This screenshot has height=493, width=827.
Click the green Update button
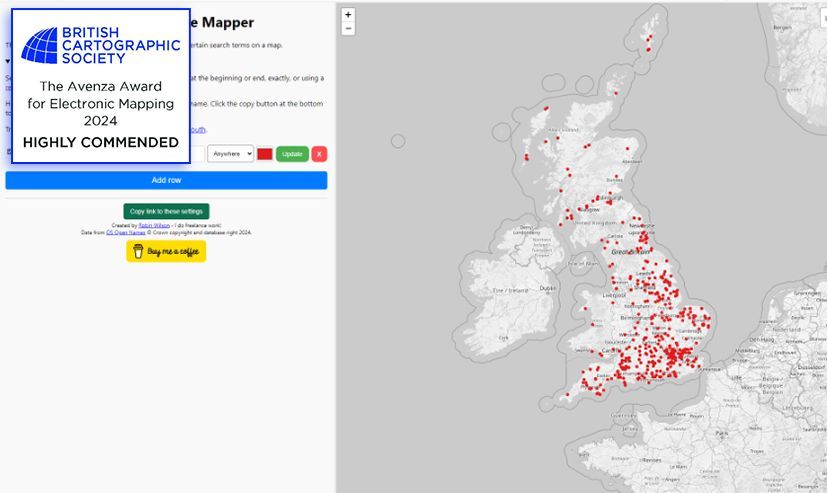click(x=292, y=154)
